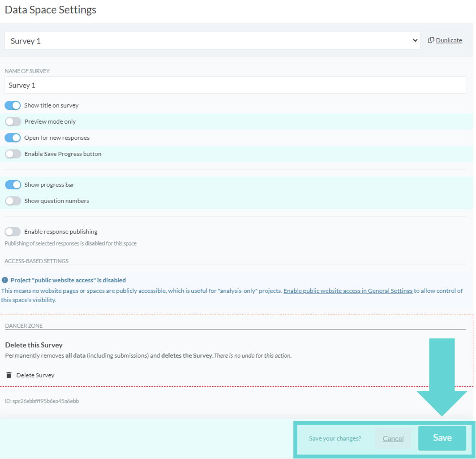Click Project "public website access" is disabled heading
The height and width of the screenshot is (459, 476).
point(68,280)
